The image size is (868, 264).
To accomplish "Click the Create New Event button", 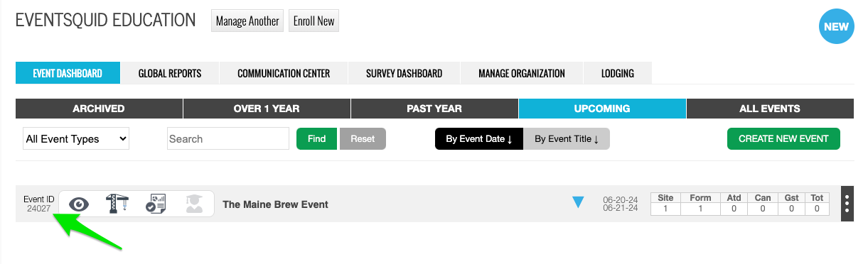I will [783, 139].
